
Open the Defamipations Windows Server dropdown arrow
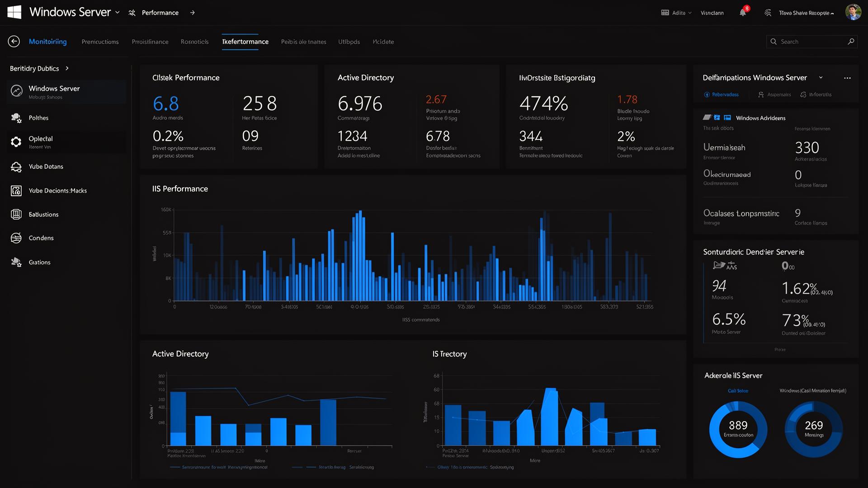point(821,78)
